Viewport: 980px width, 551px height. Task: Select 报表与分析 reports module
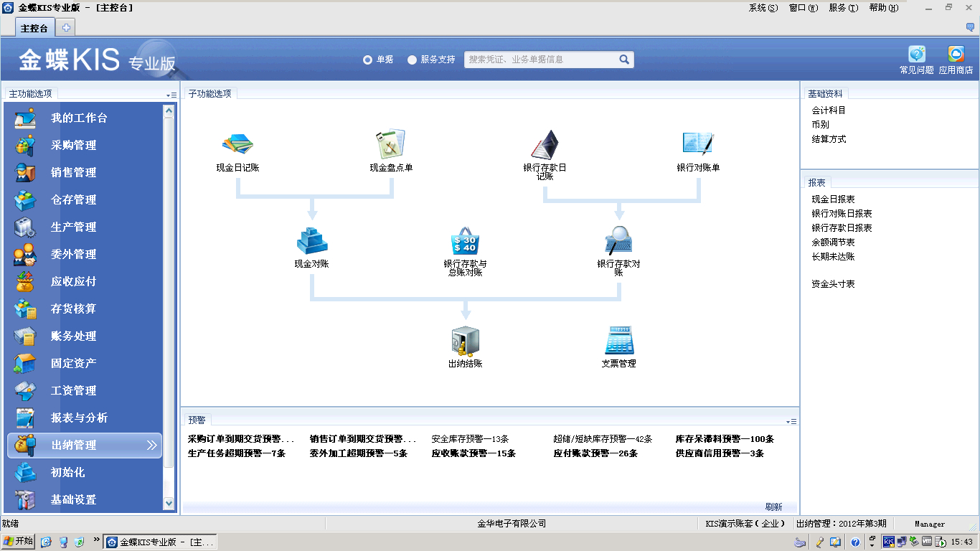coord(79,418)
